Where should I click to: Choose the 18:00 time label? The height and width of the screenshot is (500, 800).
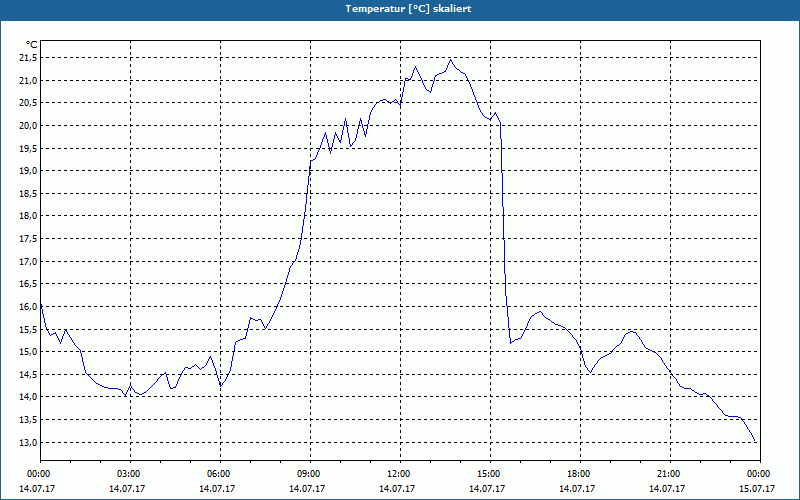(580, 474)
